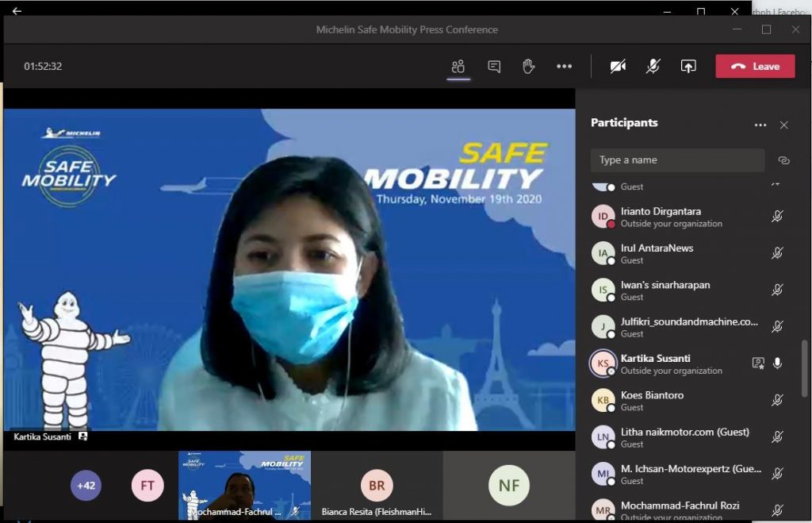Open the share content tray icon
The image size is (812, 523).
pos(688,67)
